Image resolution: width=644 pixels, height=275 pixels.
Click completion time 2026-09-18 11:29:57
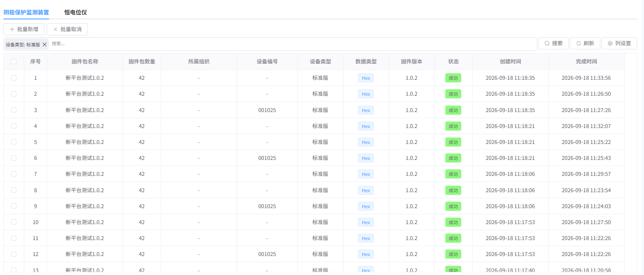tap(586, 174)
